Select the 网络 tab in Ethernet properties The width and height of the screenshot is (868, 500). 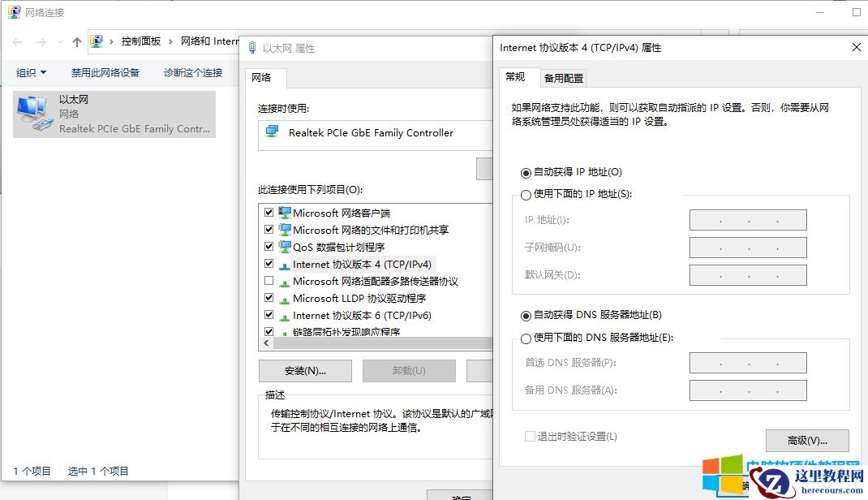[262, 78]
